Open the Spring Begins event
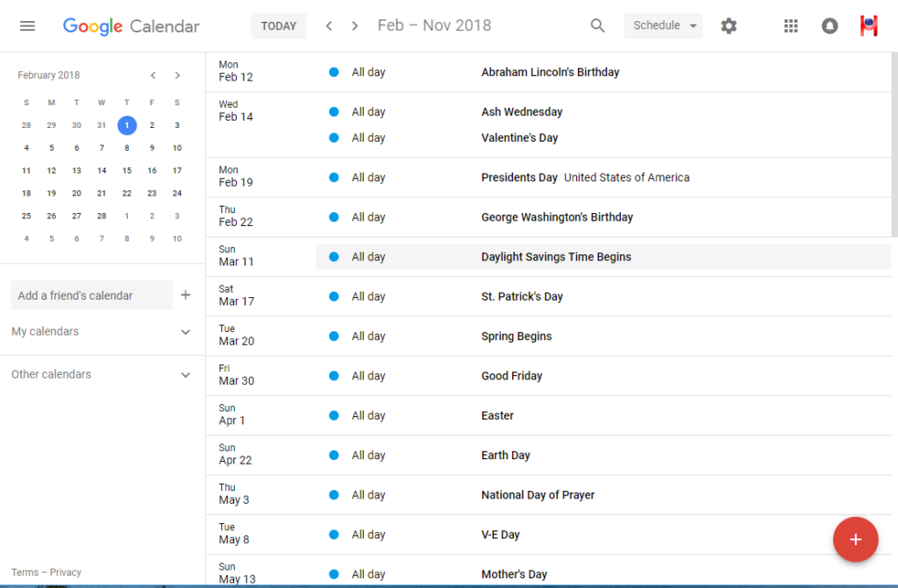 (x=516, y=337)
